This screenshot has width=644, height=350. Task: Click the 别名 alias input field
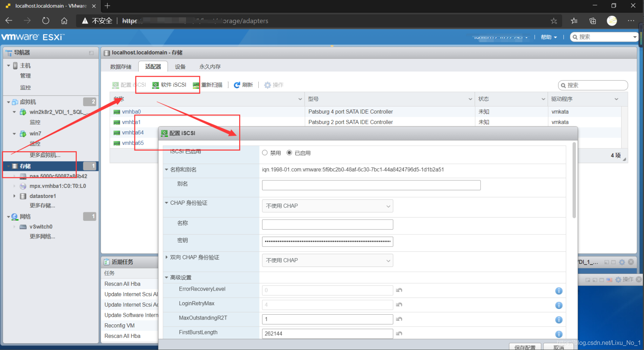click(371, 185)
